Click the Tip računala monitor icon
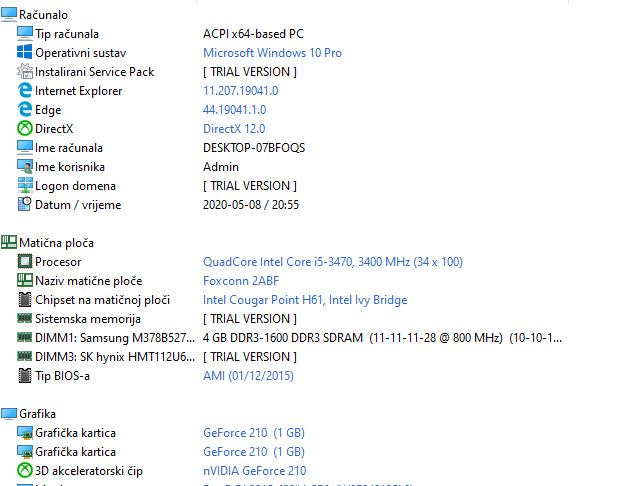 coord(25,34)
